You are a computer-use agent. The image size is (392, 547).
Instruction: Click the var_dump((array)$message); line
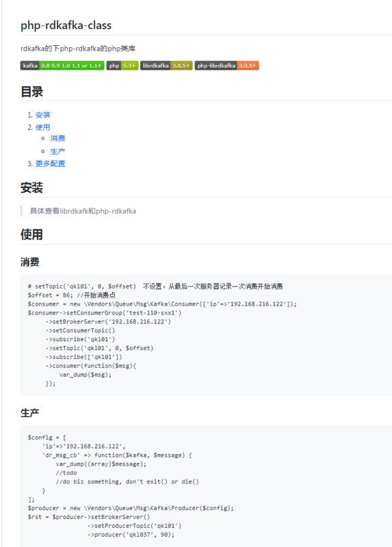[101, 464]
